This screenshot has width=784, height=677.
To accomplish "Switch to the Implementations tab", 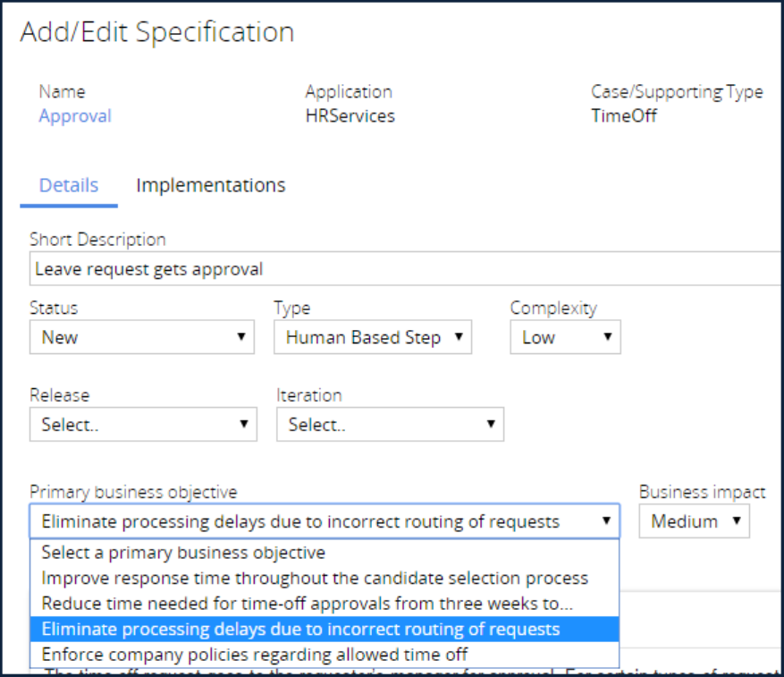I will [x=210, y=186].
